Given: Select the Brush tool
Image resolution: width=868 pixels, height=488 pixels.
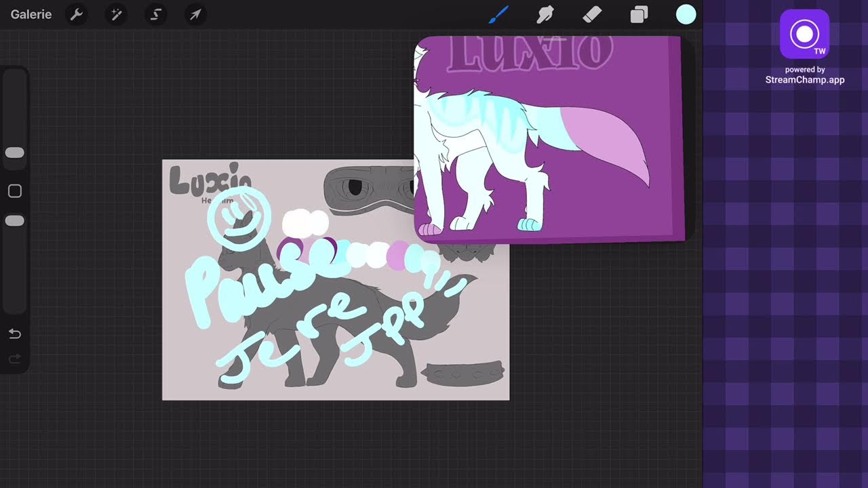Looking at the screenshot, I should (499, 14).
